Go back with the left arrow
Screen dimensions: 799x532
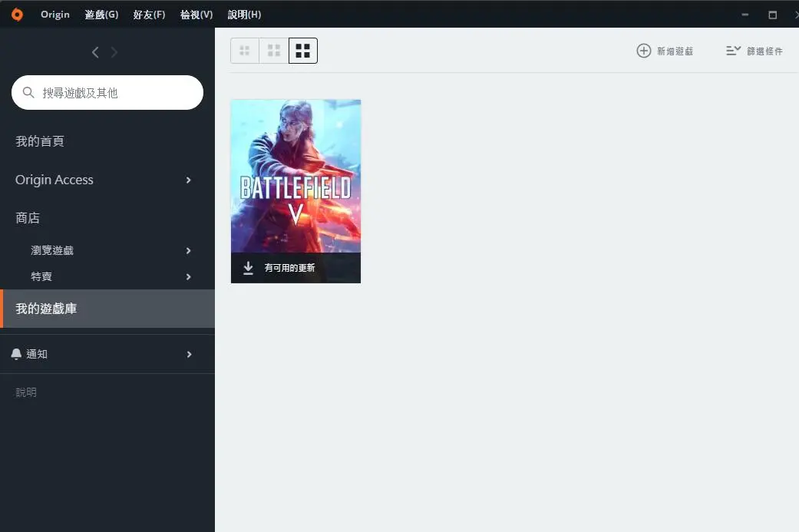point(95,52)
